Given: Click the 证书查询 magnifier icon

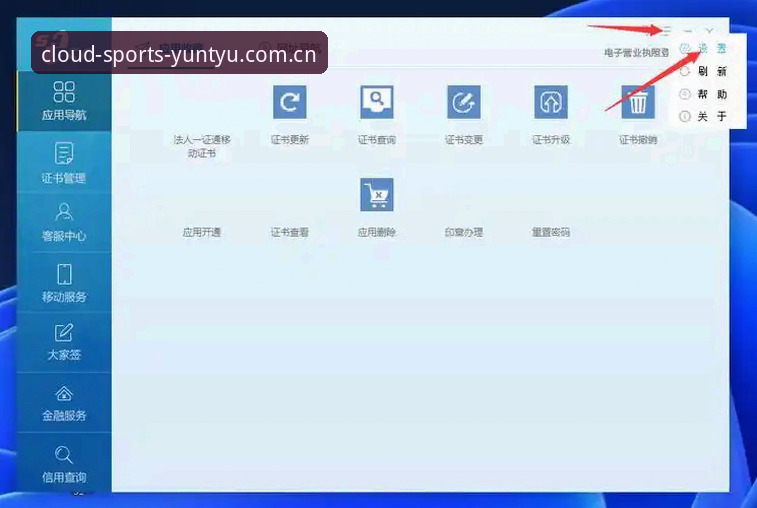Looking at the screenshot, I should click(377, 102).
